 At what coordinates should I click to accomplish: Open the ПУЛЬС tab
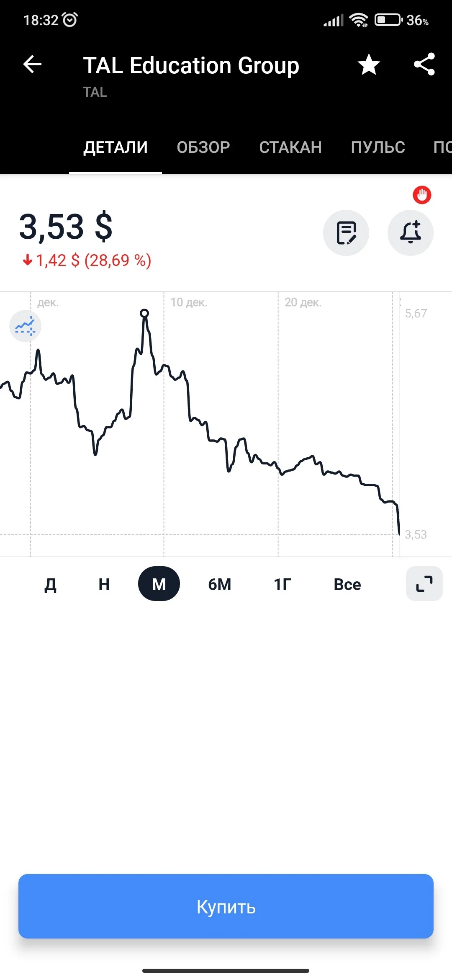pyautogui.click(x=378, y=147)
